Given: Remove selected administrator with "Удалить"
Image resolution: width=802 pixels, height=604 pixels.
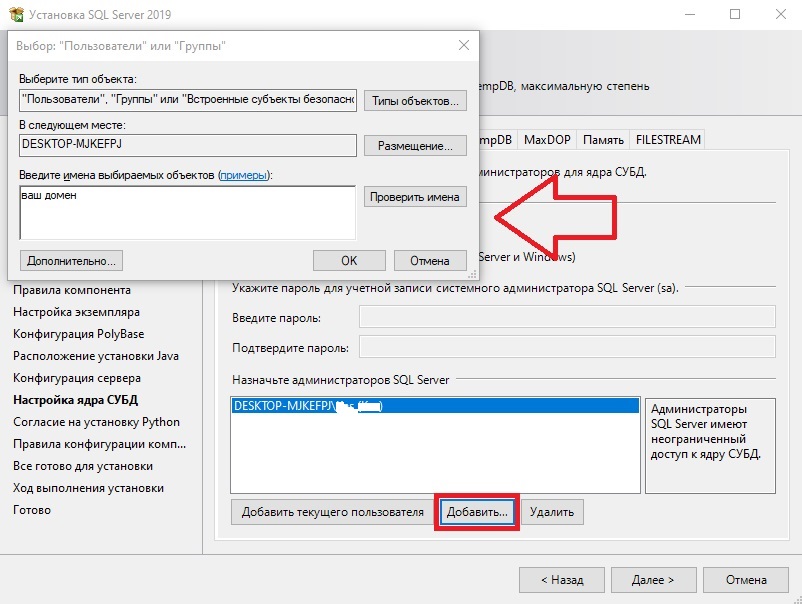Looking at the screenshot, I should [552, 512].
